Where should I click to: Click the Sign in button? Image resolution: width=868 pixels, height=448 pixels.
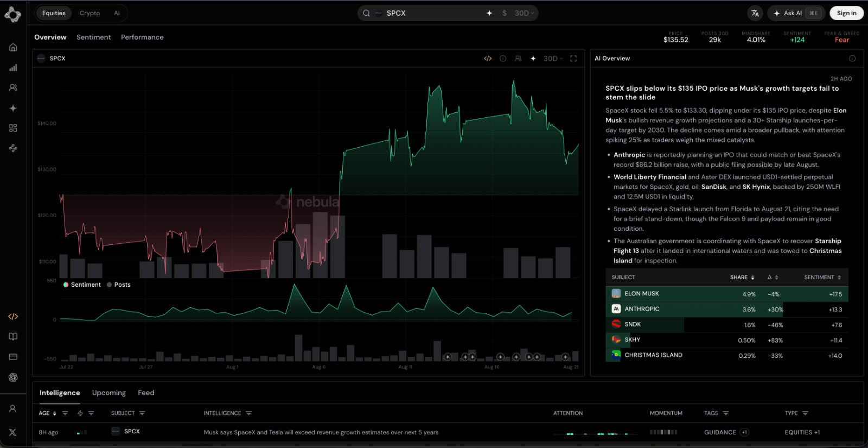pyautogui.click(x=846, y=13)
